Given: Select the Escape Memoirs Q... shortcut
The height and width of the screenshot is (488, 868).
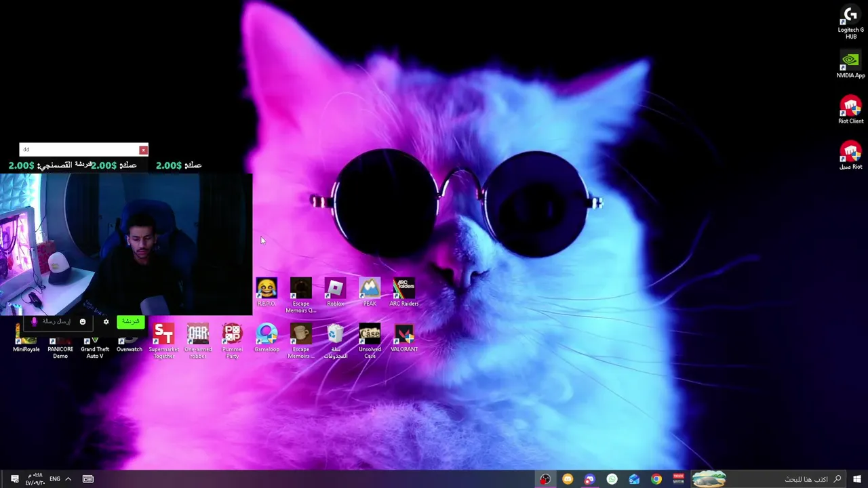Looking at the screenshot, I should point(301,296).
